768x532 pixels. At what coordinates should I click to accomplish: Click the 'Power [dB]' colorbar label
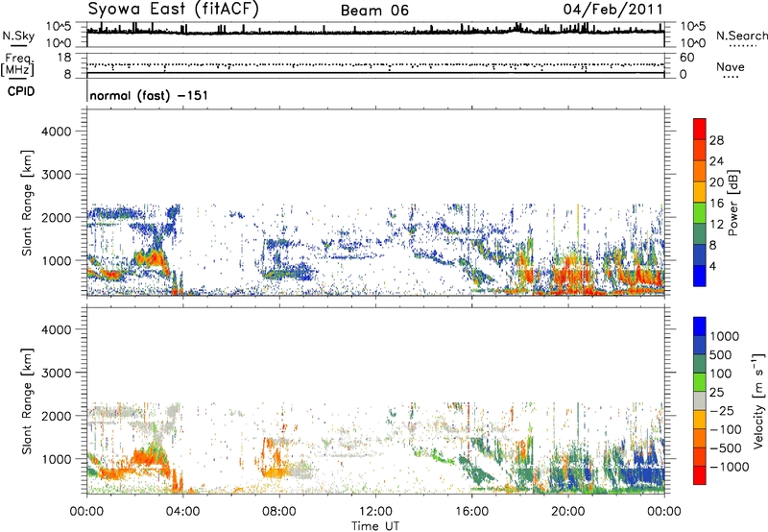pos(732,204)
